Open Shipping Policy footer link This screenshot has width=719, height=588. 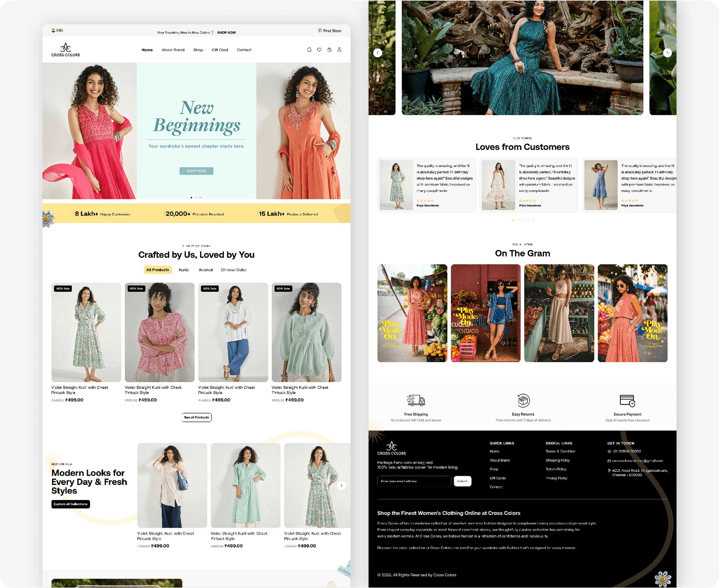pyautogui.click(x=558, y=460)
